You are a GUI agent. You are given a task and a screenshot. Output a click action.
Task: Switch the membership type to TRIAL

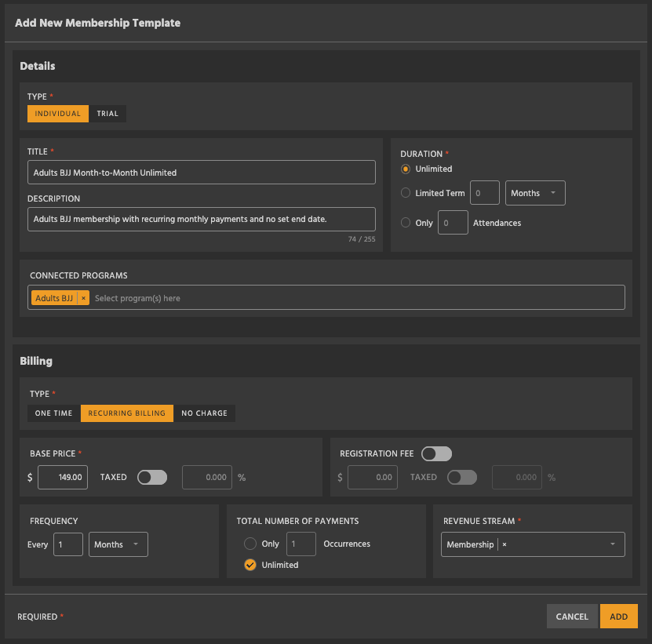tap(107, 113)
